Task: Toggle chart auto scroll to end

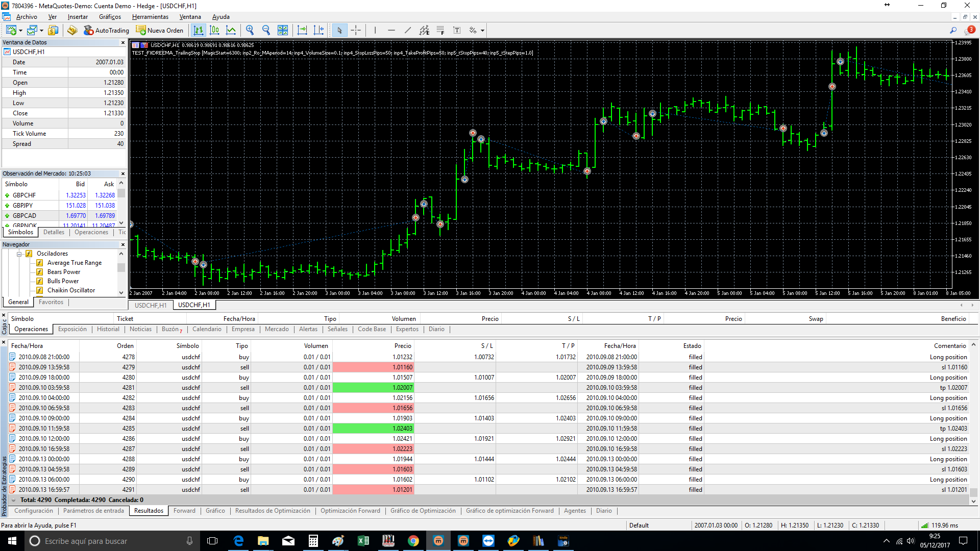Action: click(x=302, y=31)
